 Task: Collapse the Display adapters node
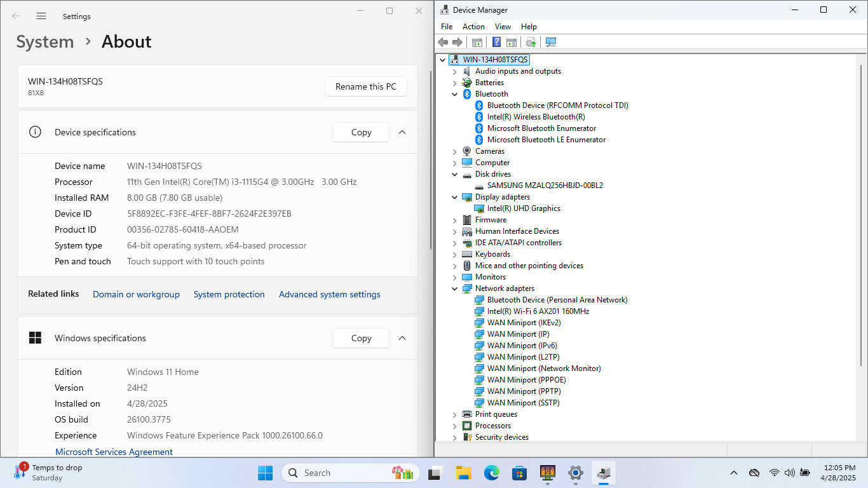click(455, 197)
